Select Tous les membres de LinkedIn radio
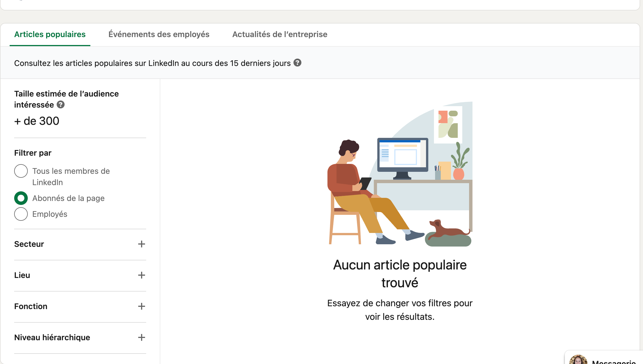 coord(21,171)
